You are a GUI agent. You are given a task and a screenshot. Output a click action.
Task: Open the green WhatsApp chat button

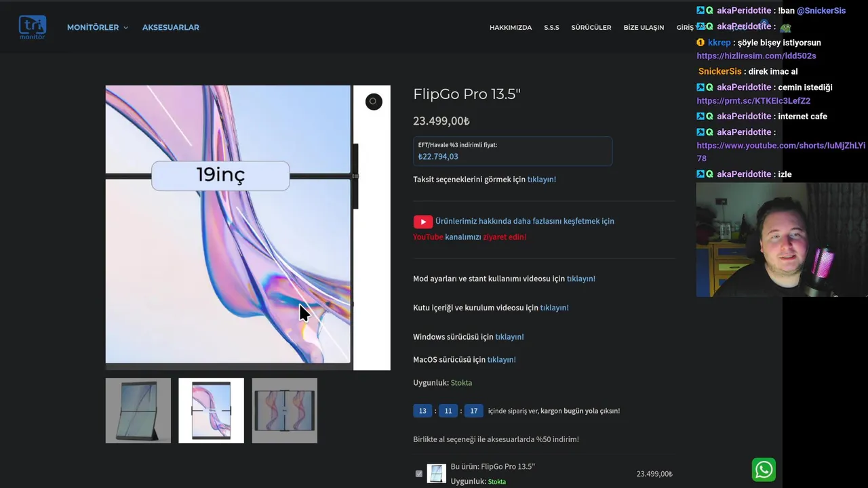click(764, 470)
